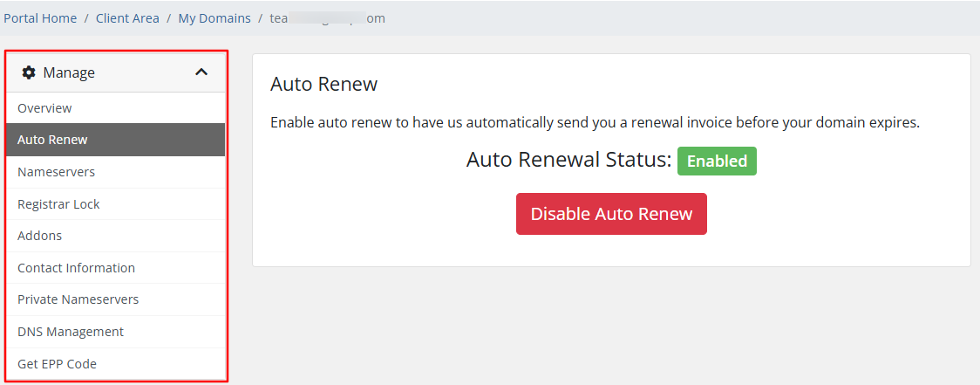Collapse the Manage panel chevron
Image resolution: width=980 pixels, height=385 pixels.
tap(201, 72)
